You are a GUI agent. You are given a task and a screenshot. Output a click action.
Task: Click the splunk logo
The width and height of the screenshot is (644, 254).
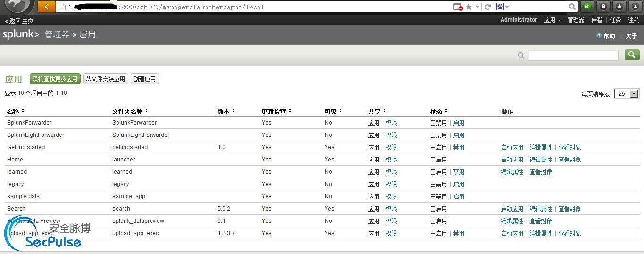click(21, 34)
